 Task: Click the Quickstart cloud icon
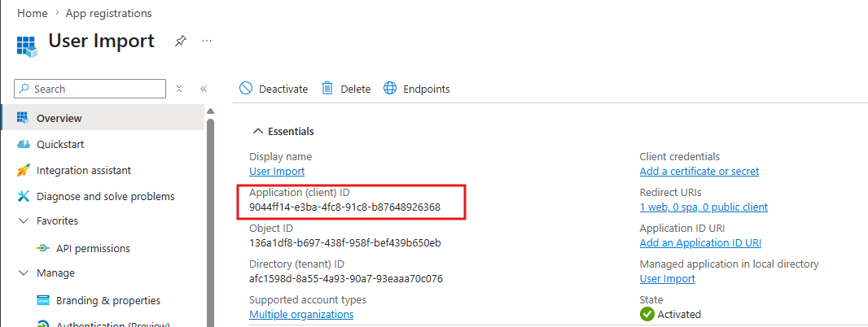[24, 145]
